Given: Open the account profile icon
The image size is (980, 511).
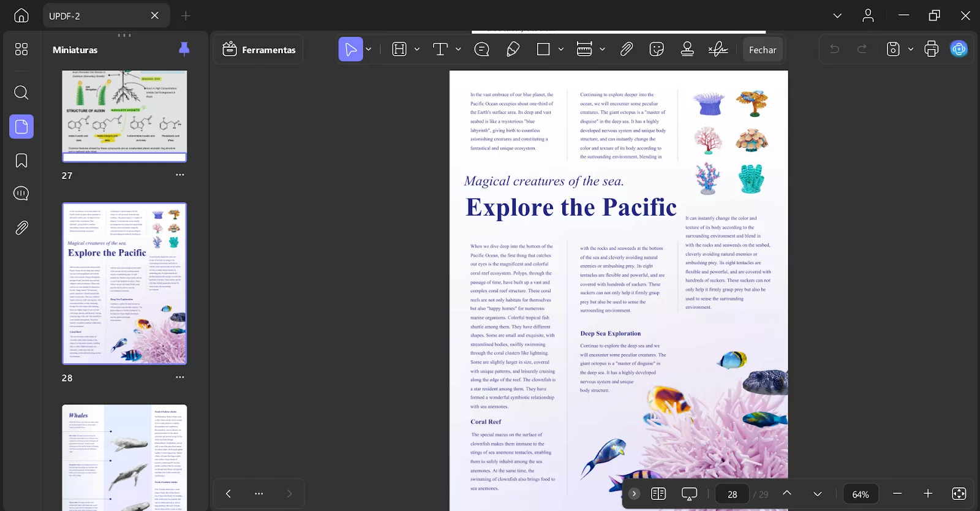Looking at the screenshot, I should tap(868, 15).
